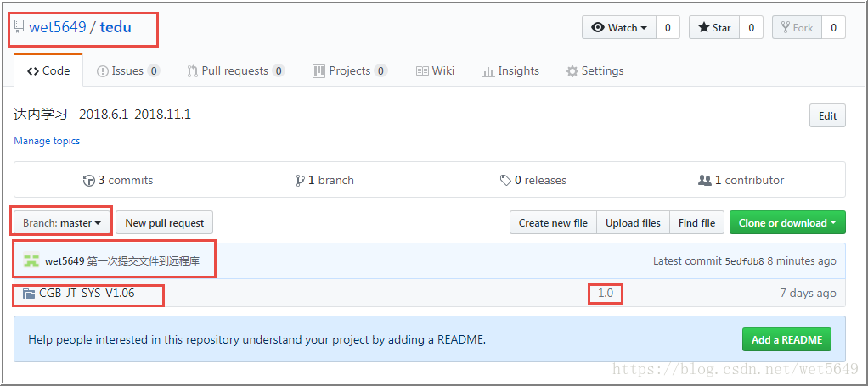Image resolution: width=868 pixels, height=386 pixels.
Task: Switch to the Projects tab
Action: pos(350,70)
